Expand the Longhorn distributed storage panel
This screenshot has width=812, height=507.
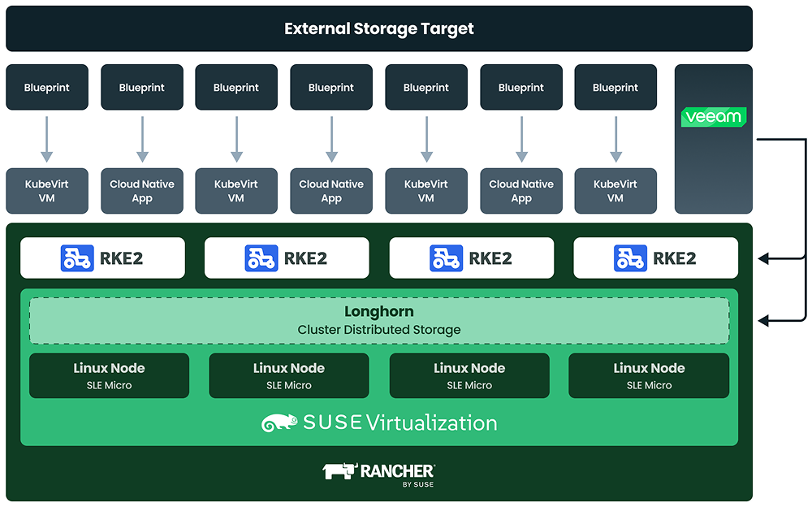tap(379, 320)
